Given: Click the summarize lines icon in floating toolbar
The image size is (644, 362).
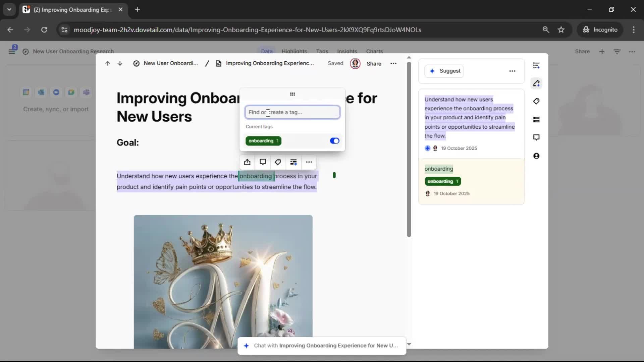Looking at the screenshot, I should pyautogui.click(x=293, y=162).
